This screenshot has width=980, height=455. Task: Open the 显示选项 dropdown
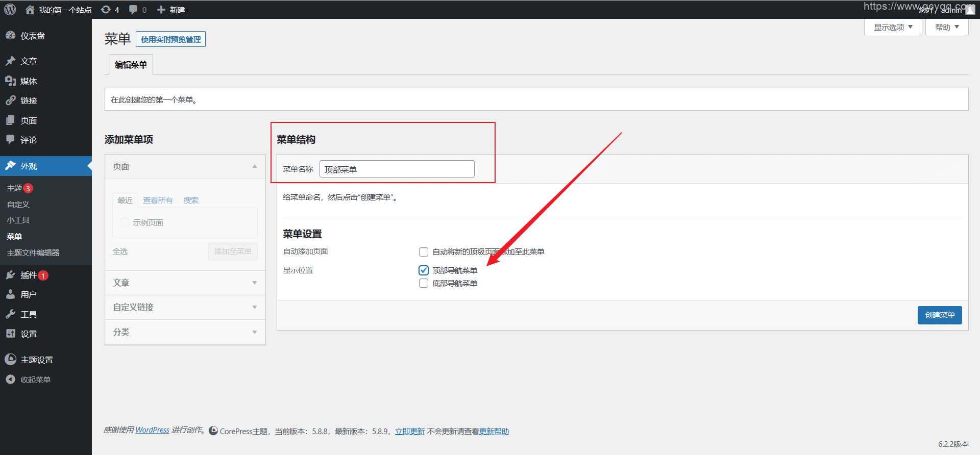[x=893, y=28]
